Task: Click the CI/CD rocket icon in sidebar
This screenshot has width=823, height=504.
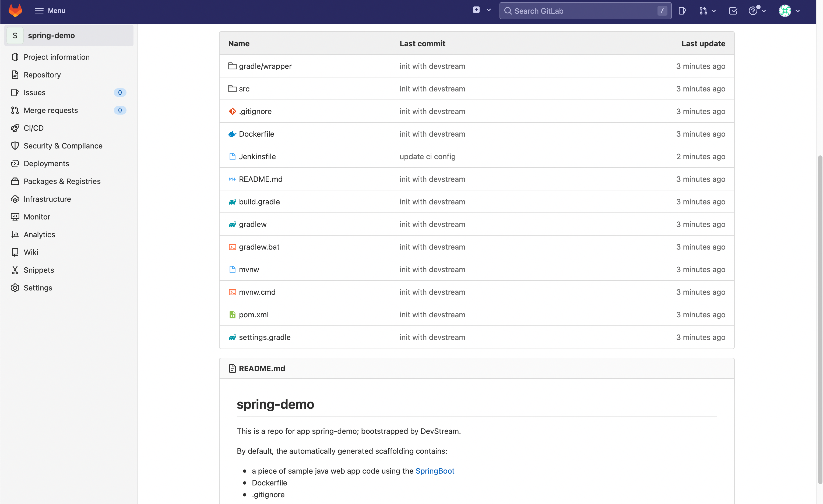Action: pyautogui.click(x=15, y=128)
